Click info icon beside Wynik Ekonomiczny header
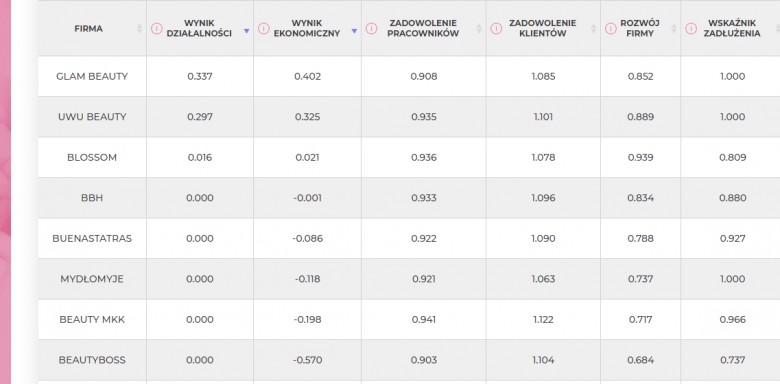 pos(264,28)
